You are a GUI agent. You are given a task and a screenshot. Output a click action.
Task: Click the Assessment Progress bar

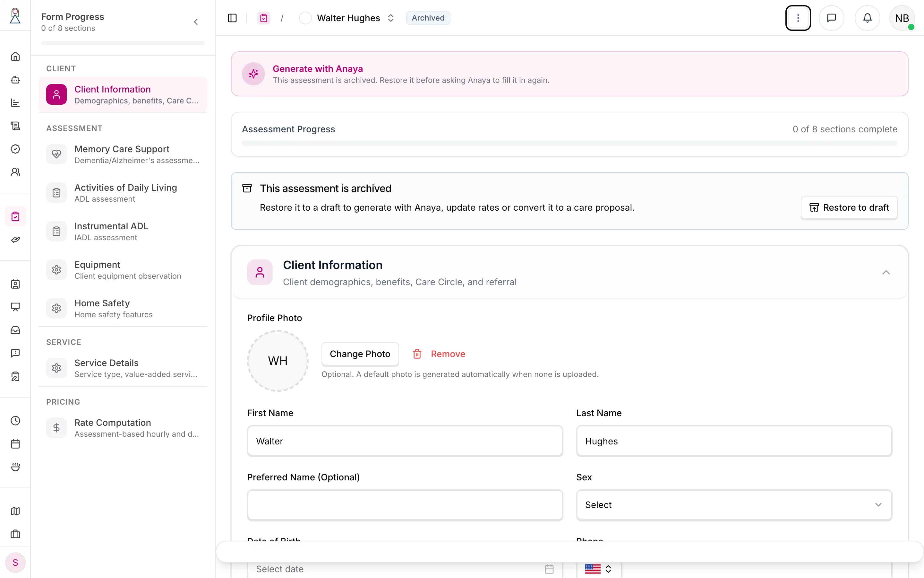click(x=569, y=143)
